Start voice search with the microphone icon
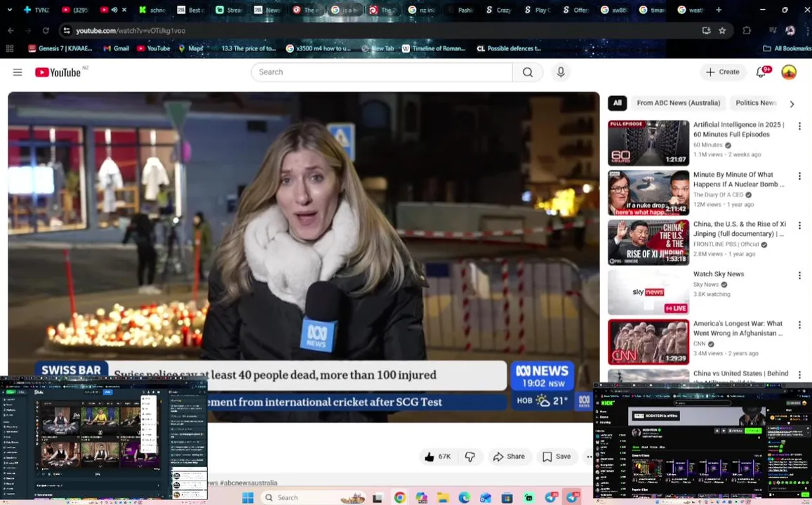 pyautogui.click(x=561, y=72)
